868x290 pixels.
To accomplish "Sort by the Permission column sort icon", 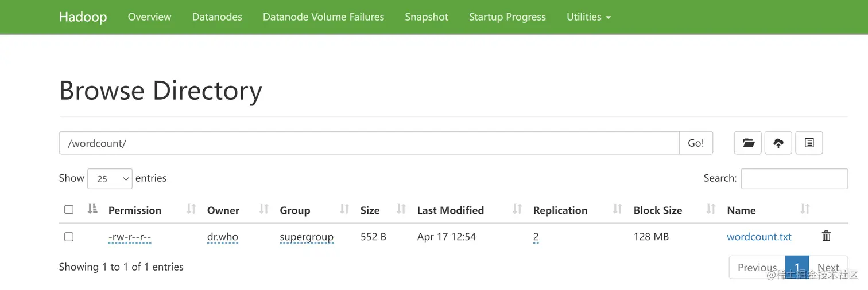I will point(191,210).
